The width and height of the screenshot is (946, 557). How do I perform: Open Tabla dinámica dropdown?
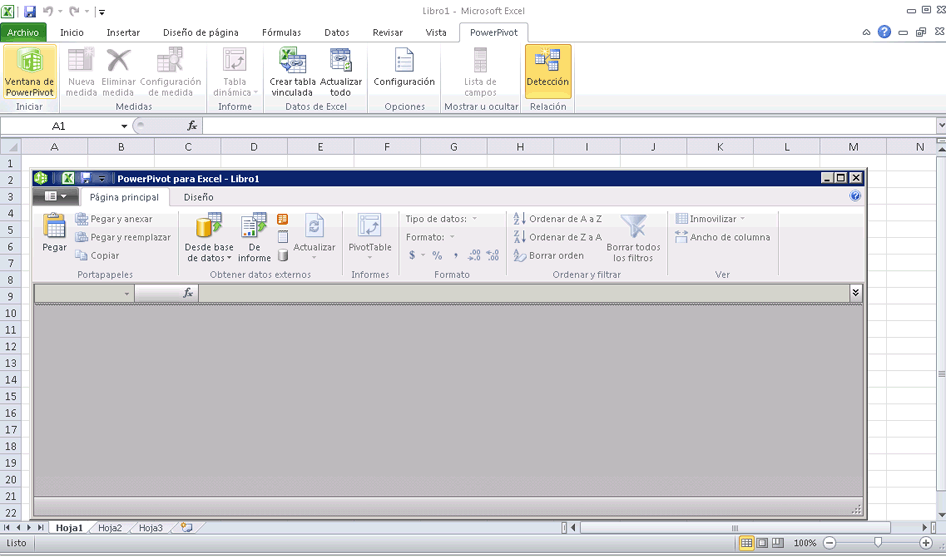[x=235, y=72]
